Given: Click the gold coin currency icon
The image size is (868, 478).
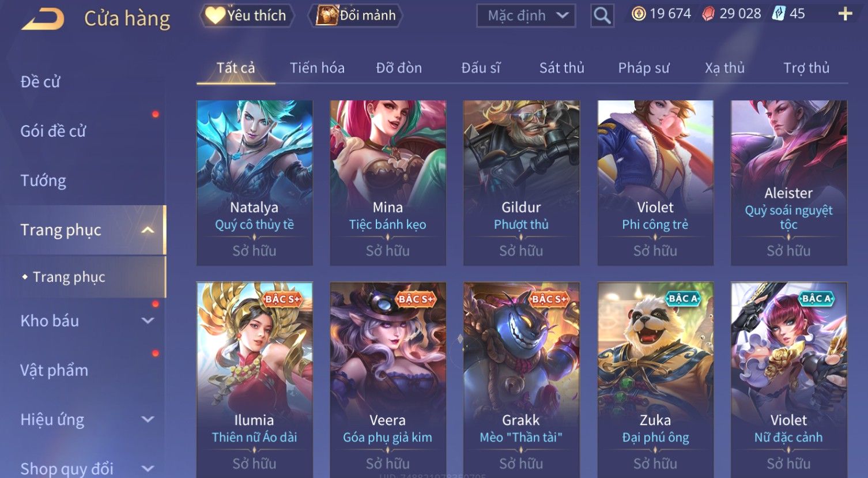Looking at the screenshot, I should click(x=639, y=14).
